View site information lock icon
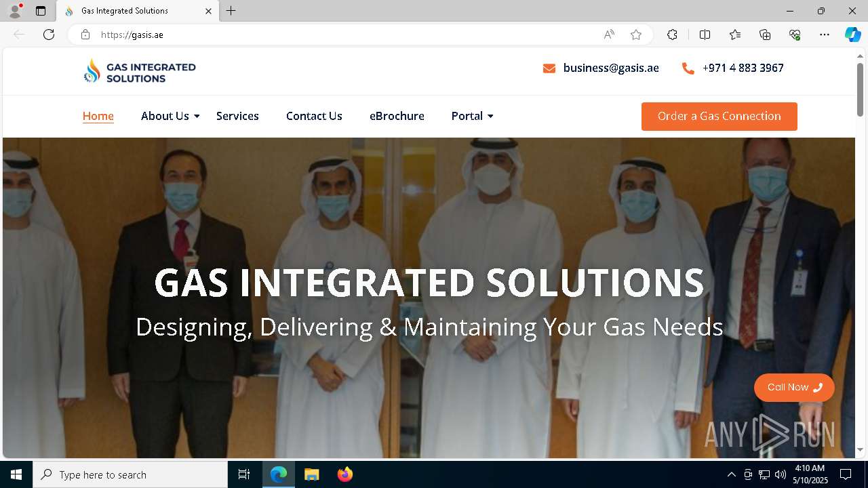868x488 pixels. 85,35
